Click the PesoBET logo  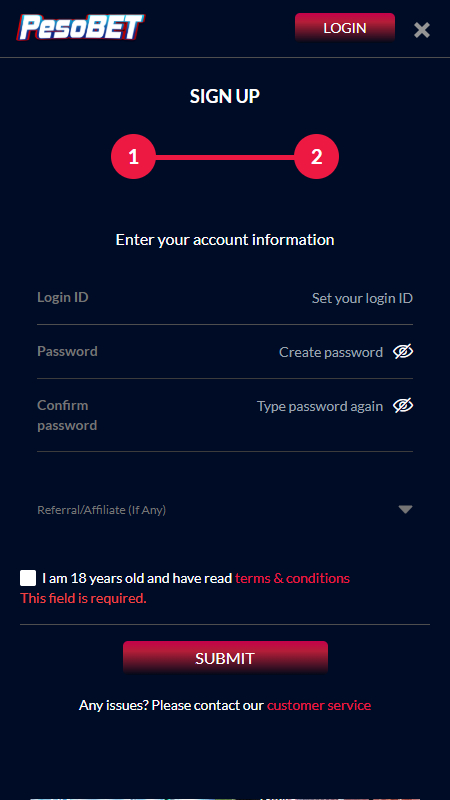(81, 28)
